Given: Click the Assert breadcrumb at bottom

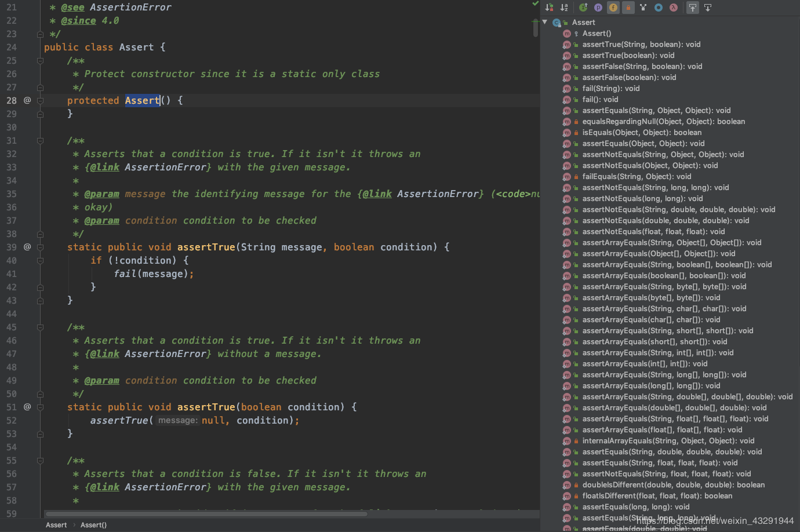Looking at the screenshot, I should pos(56,525).
